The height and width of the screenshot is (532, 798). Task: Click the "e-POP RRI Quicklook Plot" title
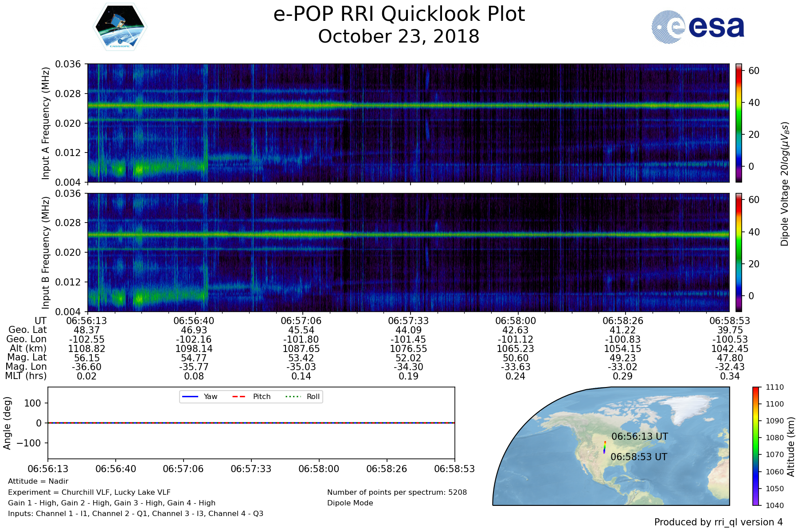(399, 14)
